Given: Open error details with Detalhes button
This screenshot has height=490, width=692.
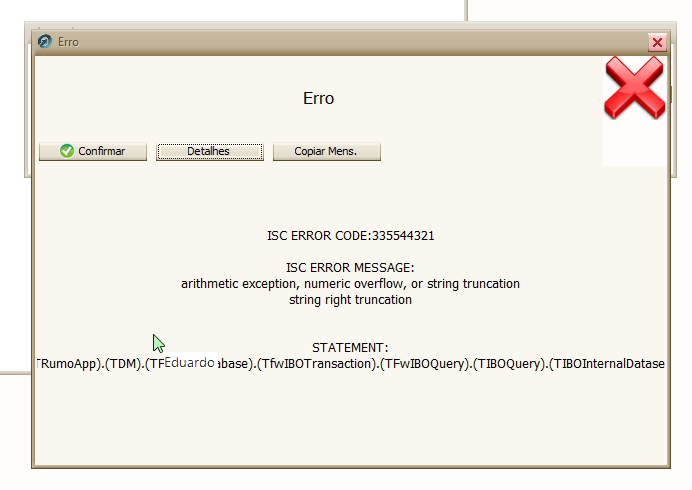Looking at the screenshot, I should [x=209, y=152].
